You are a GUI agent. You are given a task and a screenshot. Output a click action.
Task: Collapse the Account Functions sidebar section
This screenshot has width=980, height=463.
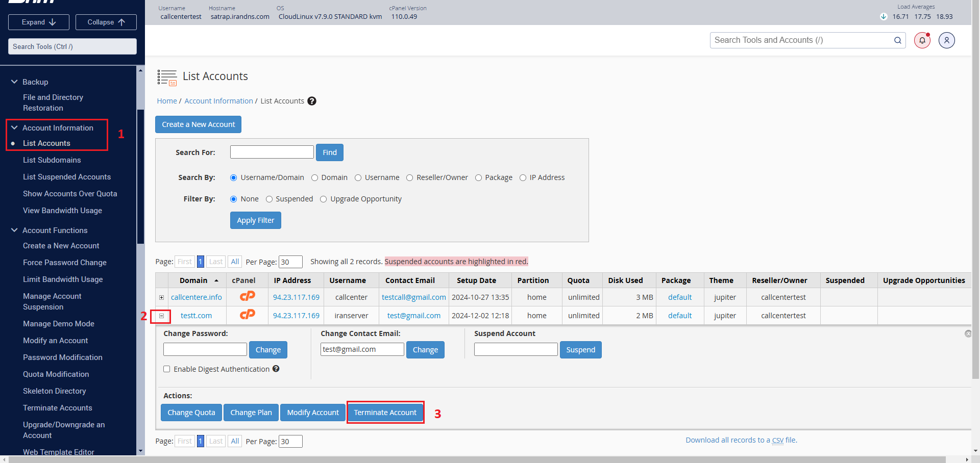[x=14, y=230]
